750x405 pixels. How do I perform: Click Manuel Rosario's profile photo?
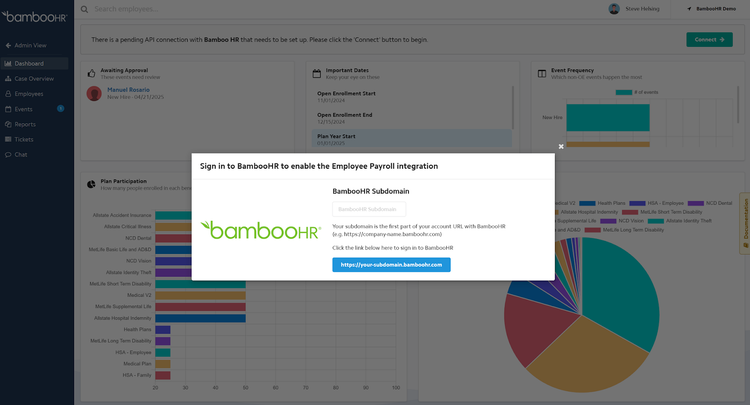[94, 93]
